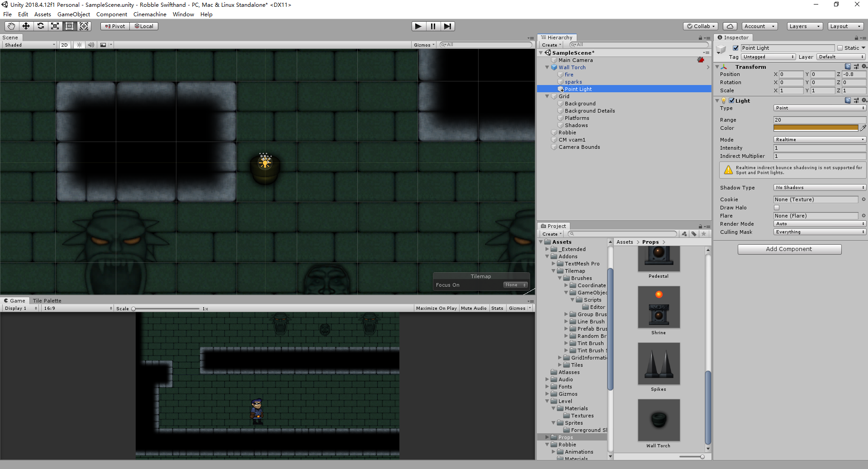Switch to the Tile Palette tab
The image size is (868, 469).
(47, 300)
